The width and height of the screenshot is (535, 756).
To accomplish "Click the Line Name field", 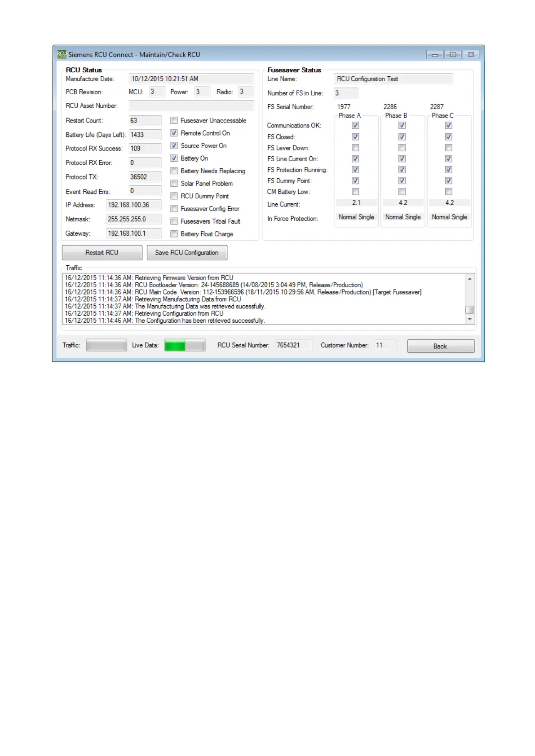I will point(394,79).
